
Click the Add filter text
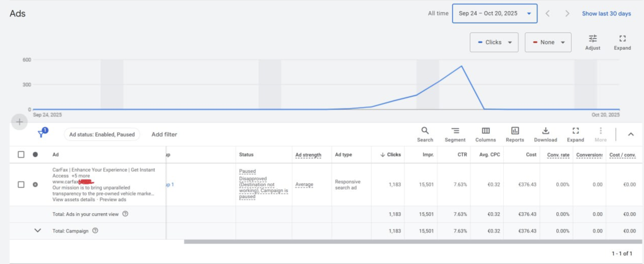coord(164,134)
